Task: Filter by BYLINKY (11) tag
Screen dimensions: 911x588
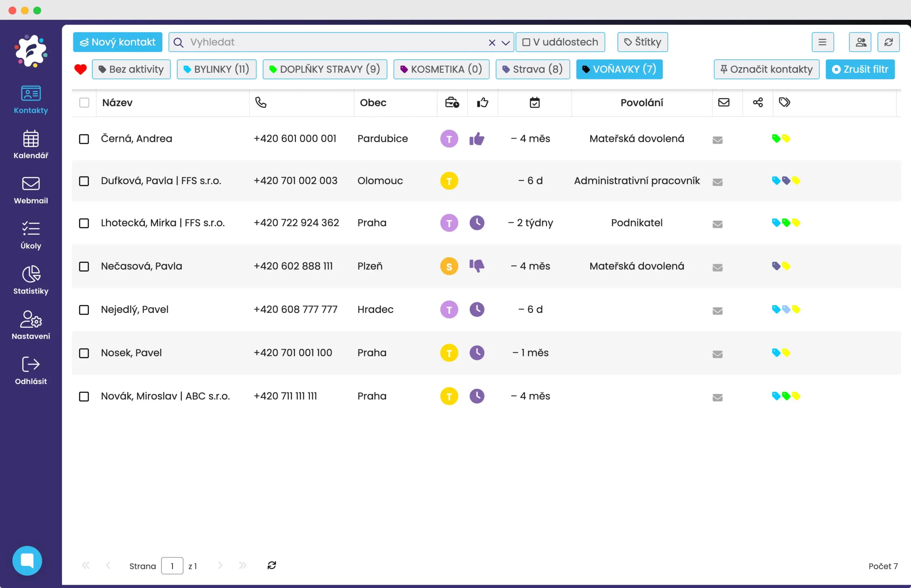Action: (216, 69)
